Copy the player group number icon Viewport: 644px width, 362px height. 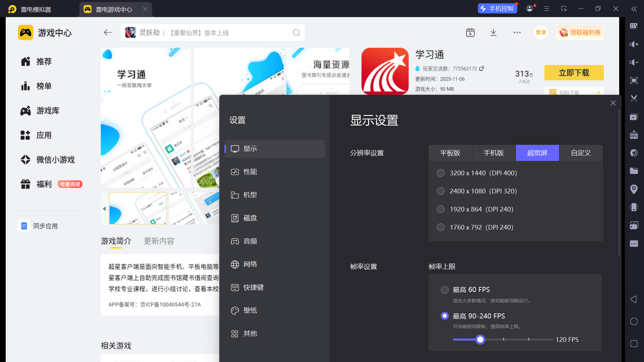pyautogui.click(x=482, y=68)
